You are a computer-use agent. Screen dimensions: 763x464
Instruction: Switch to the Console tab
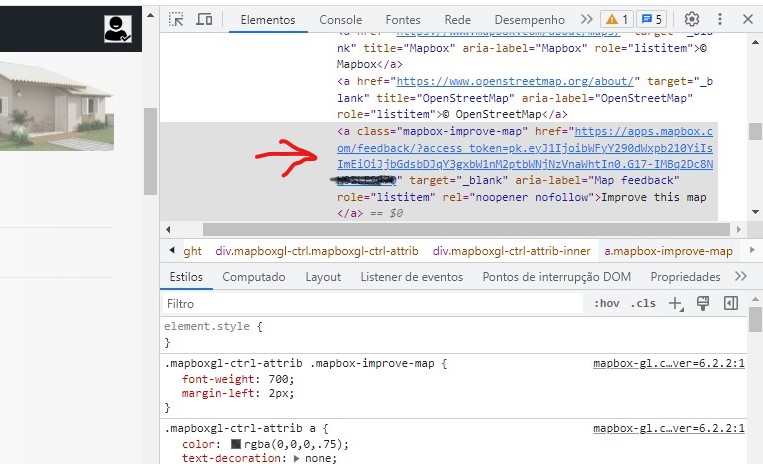pyautogui.click(x=341, y=20)
